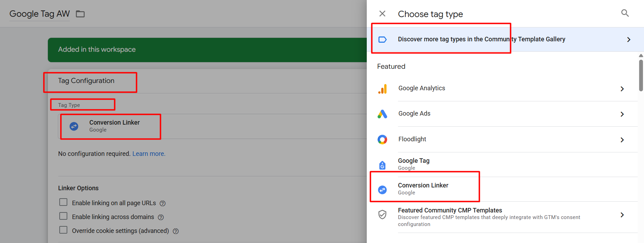Expand the Google Ads chevron arrow

point(622,114)
